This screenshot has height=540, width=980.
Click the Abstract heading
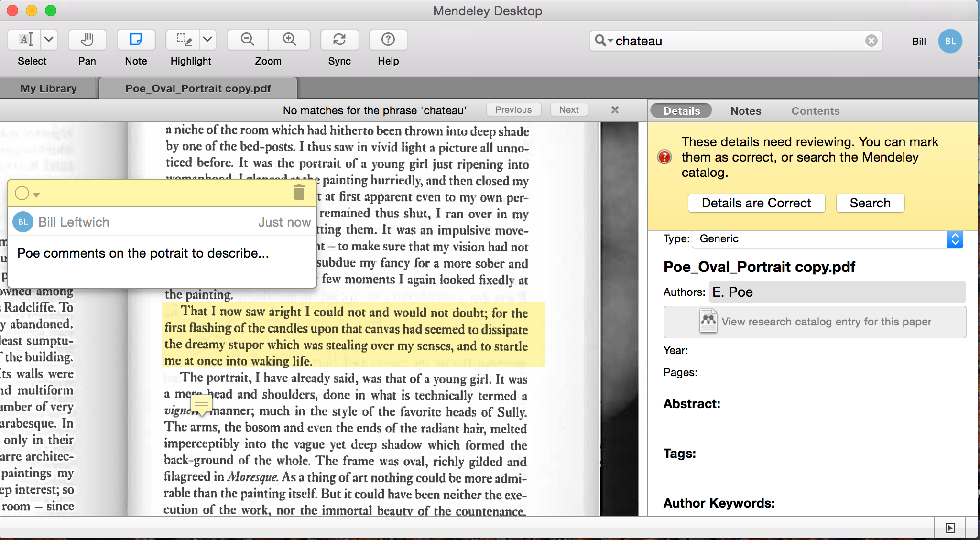pyautogui.click(x=692, y=404)
